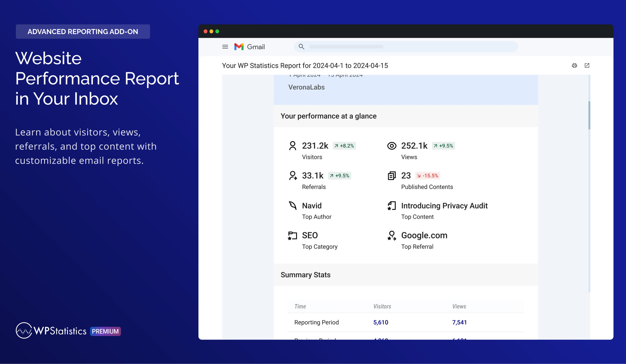Click the 5,610 reporting period visitors value
Image resolution: width=626 pixels, height=364 pixels.
(381, 322)
